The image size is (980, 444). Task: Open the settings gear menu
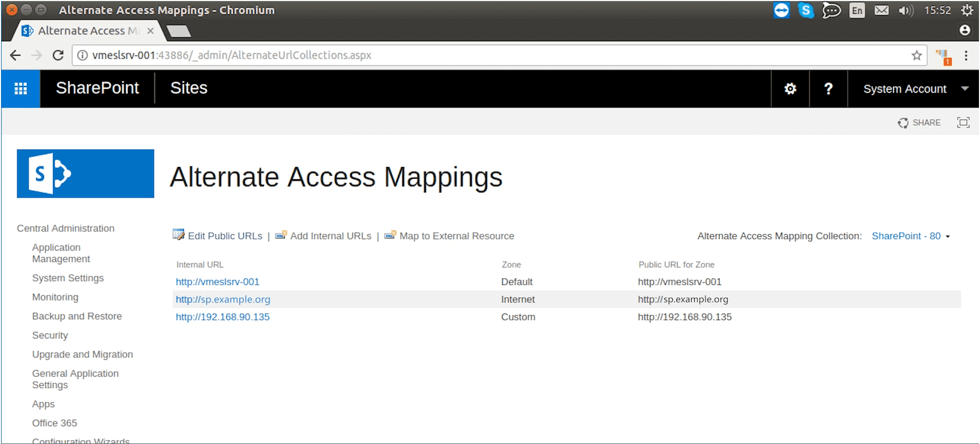(x=790, y=89)
